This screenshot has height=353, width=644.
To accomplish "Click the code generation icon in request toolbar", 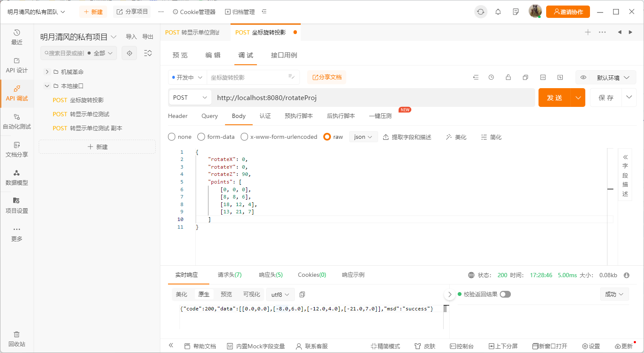I will pyautogui.click(x=543, y=77).
